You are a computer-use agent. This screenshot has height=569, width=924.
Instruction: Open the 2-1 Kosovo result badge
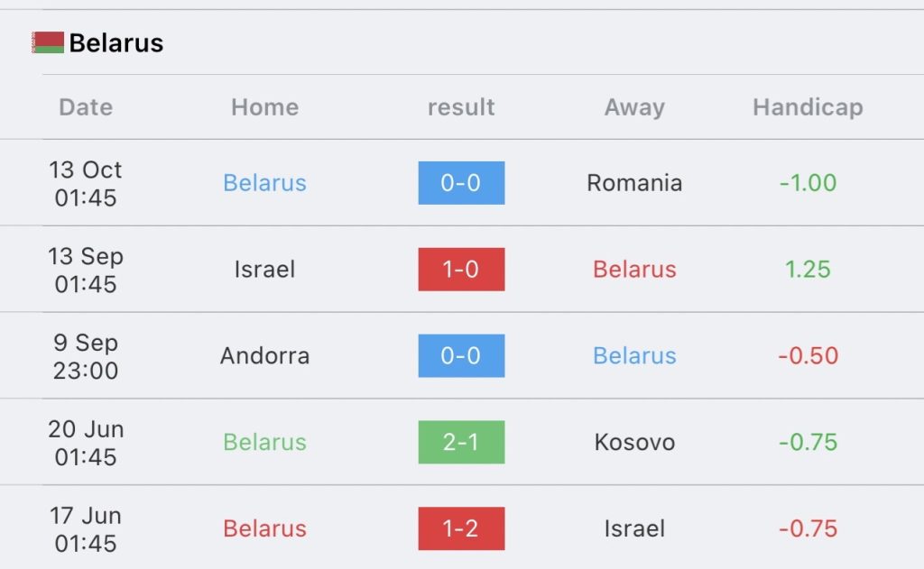tap(461, 442)
